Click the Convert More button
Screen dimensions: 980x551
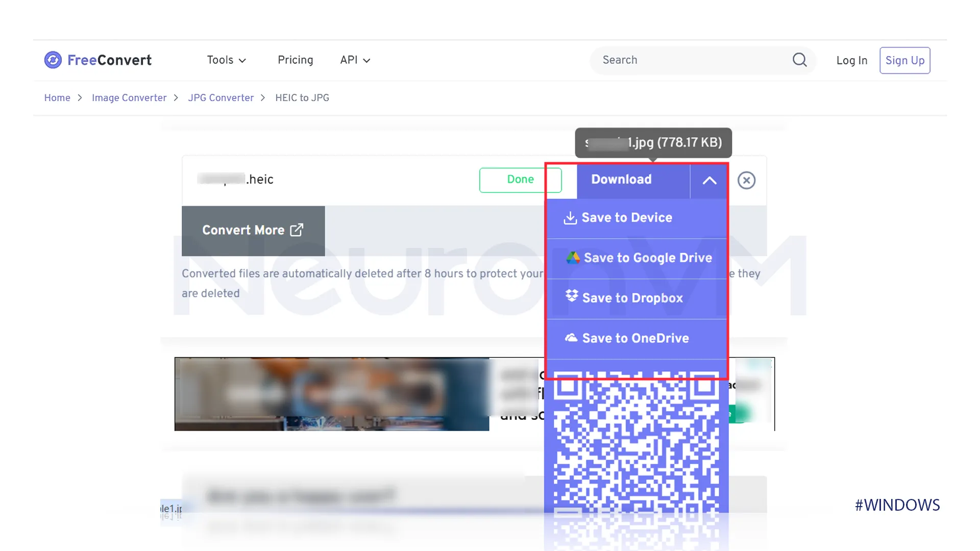point(253,230)
